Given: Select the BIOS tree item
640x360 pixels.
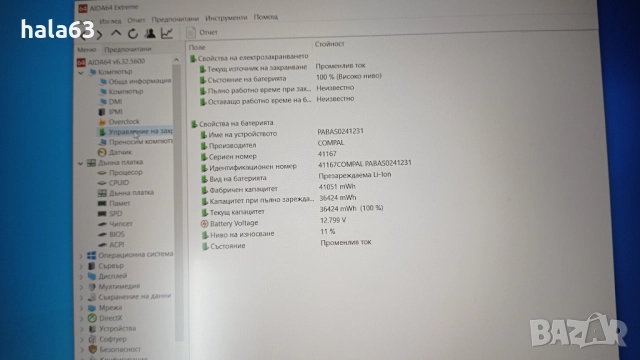Looking at the screenshot, I should 111,234.
